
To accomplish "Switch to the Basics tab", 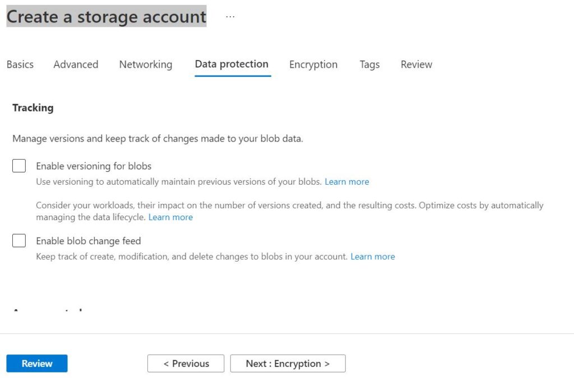I will pyautogui.click(x=20, y=64).
